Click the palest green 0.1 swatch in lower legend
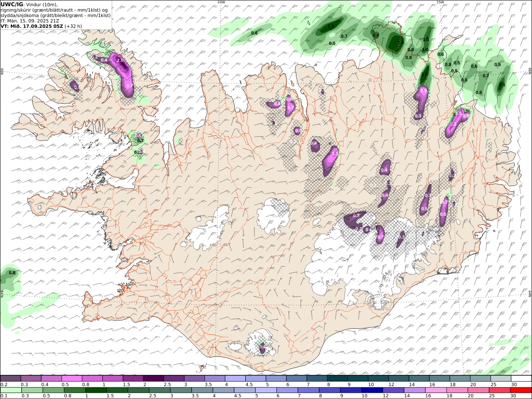Screen dimensions: 532x399 tap(11, 390)
